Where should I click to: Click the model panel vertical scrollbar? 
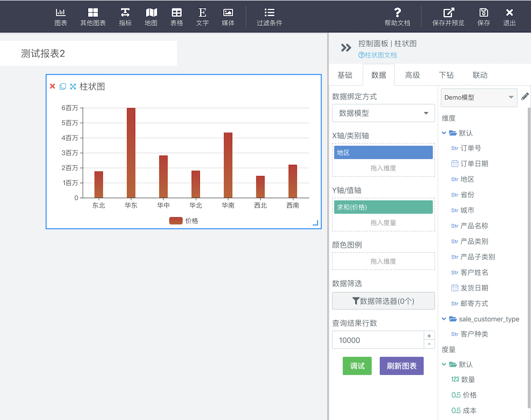(x=529, y=257)
